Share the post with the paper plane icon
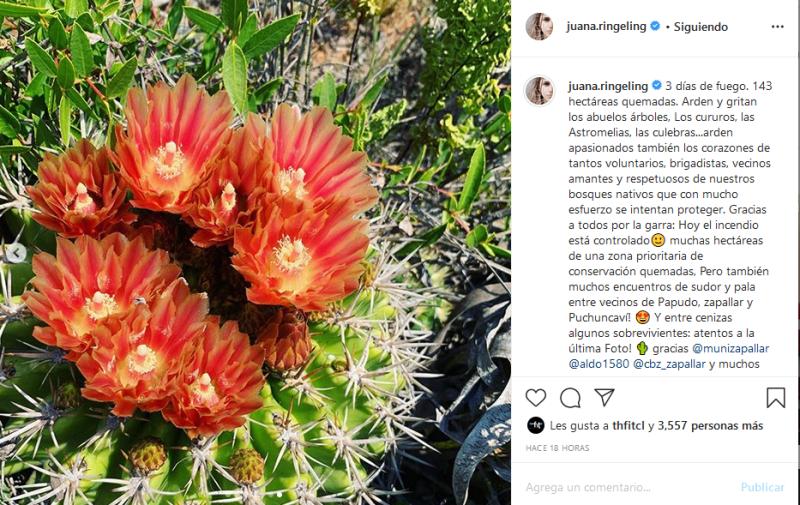The image size is (800, 505). (x=604, y=397)
